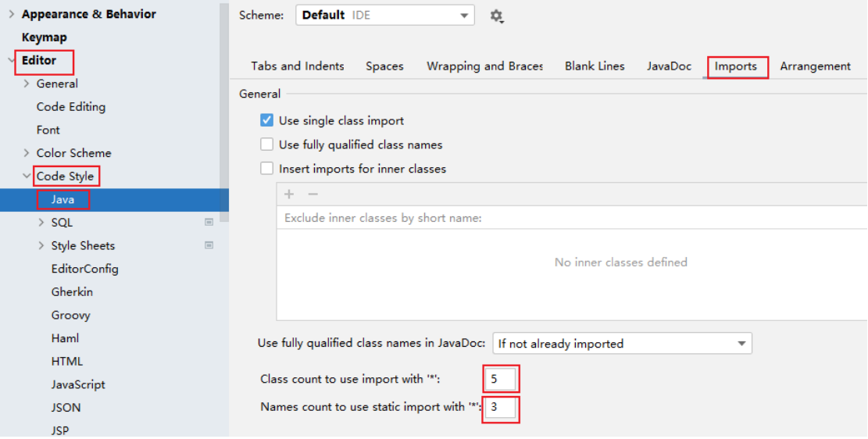Viewport: 868px width, 439px height.
Task: Select SQL code style
Action: (62, 223)
